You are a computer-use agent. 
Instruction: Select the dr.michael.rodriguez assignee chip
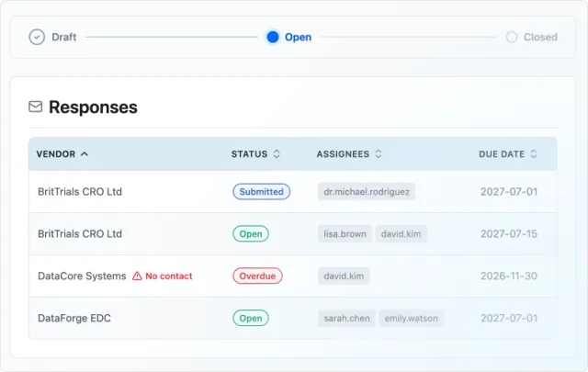click(x=367, y=192)
